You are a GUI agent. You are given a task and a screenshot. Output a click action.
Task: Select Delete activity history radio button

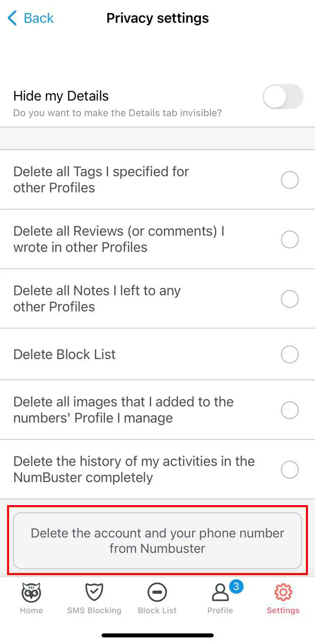click(x=290, y=469)
